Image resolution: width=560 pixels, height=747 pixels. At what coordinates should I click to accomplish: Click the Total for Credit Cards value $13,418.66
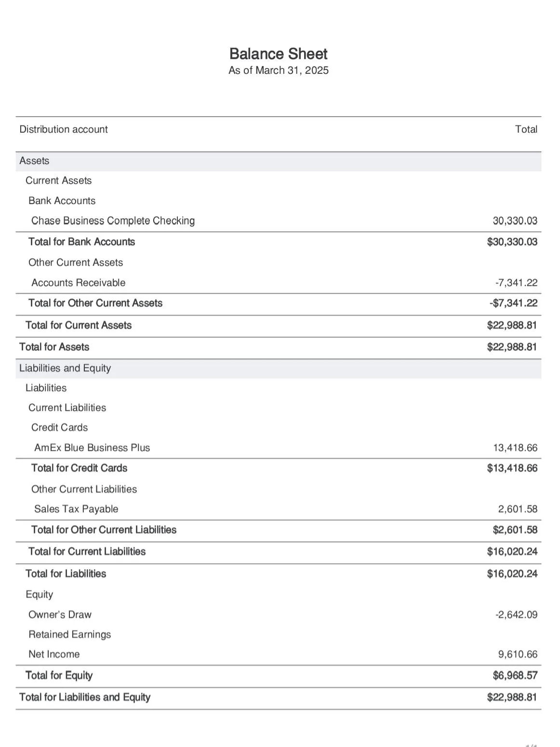point(512,468)
